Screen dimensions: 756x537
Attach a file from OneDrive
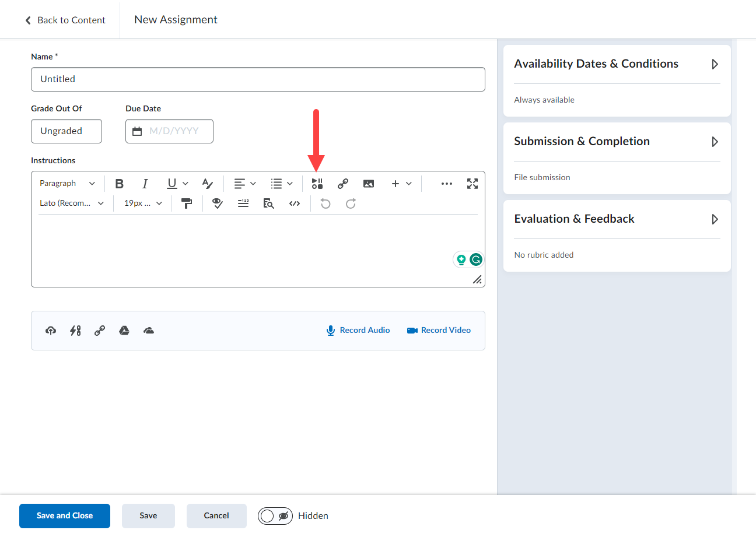[x=149, y=331]
